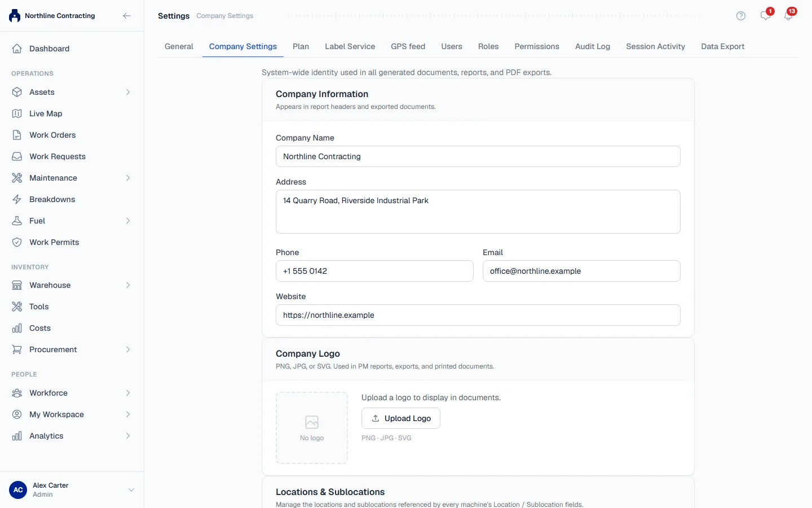Click the Address text area
Image resolution: width=812 pixels, height=508 pixels.
pyautogui.click(x=478, y=212)
